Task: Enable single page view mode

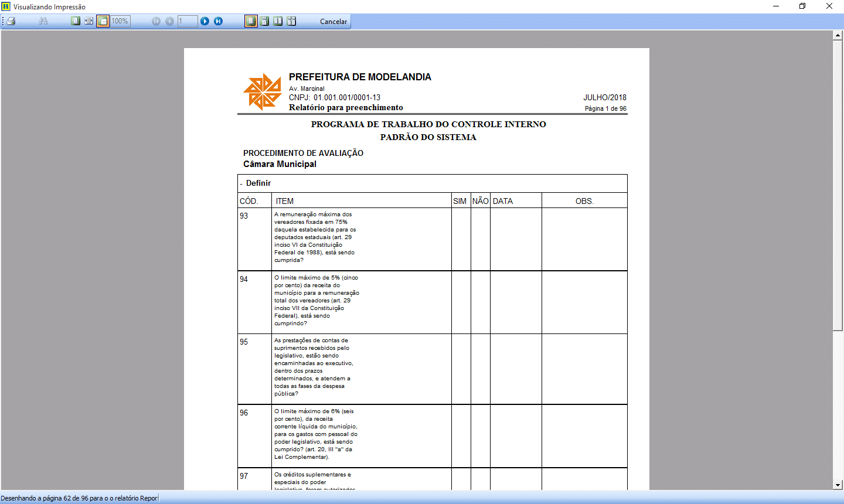Action: (251, 21)
